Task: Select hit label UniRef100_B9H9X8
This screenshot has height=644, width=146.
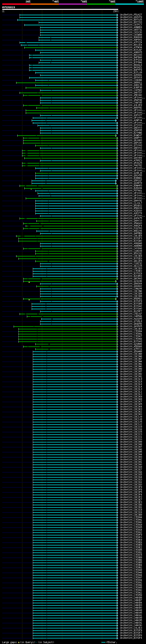Action: coord(131,37)
